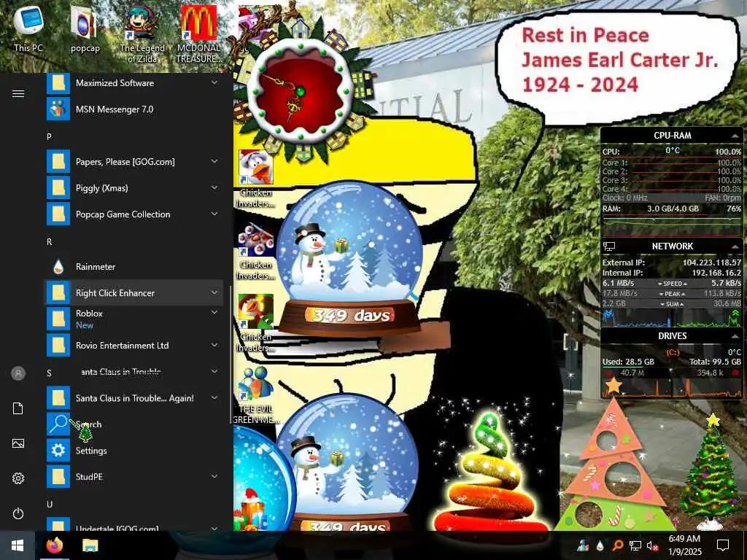
Task: Click Total: 99.5 GB drive text
Action: tap(715, 362)
